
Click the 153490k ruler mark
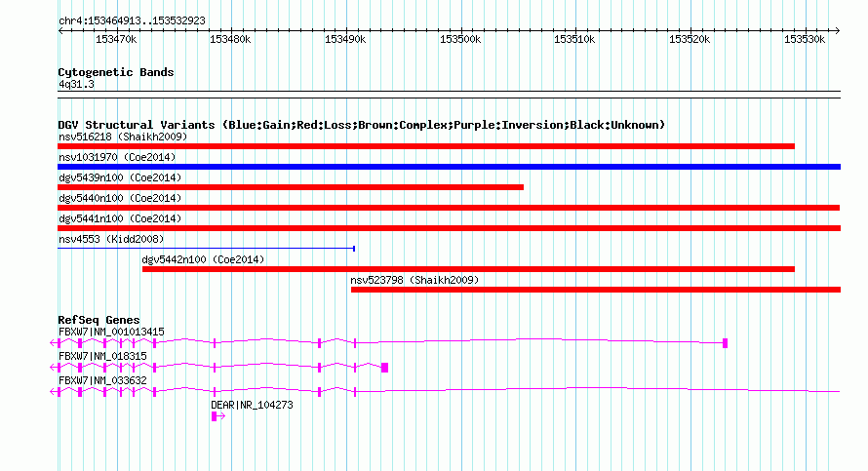tap(345, 39)
